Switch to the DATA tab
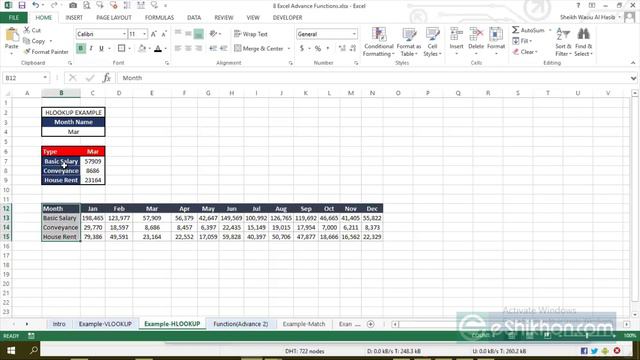This screenshot has width=640, height=360. (x=194, y=18)
